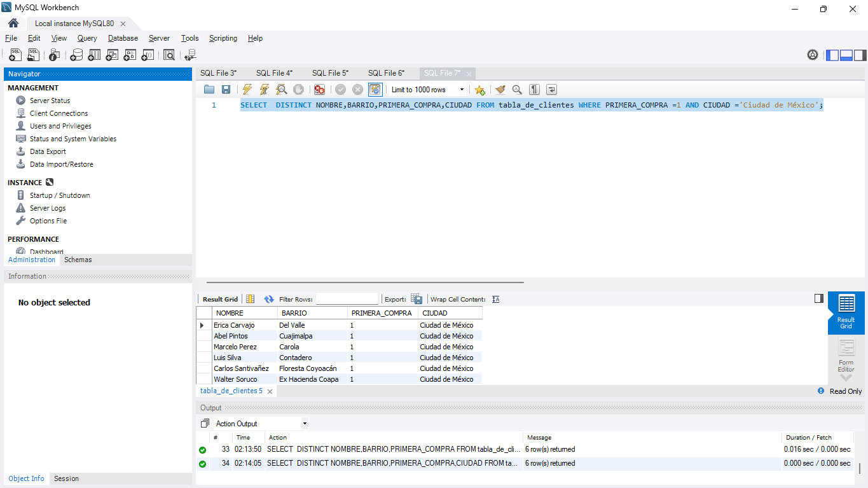Save query as snippet star icon
Screen dimensions: 868x488
coord(479,90)
